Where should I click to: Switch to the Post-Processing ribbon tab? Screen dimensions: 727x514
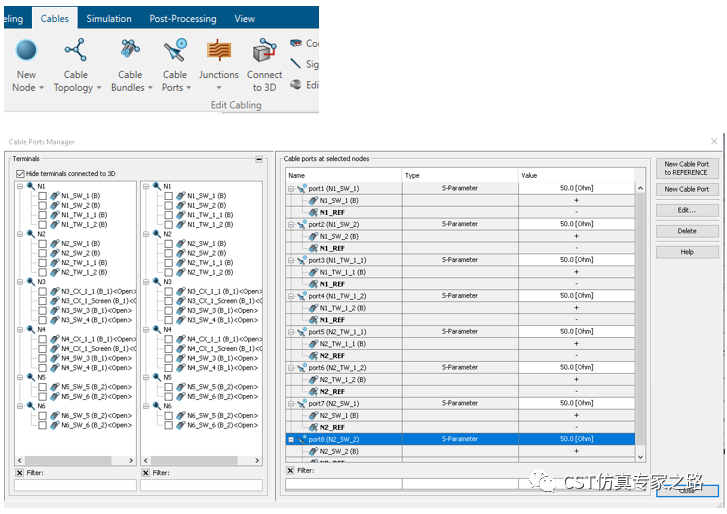click(183, 19)
